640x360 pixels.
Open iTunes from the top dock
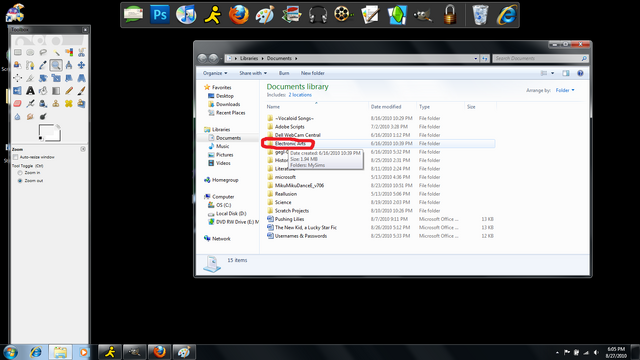click(186, 15)
